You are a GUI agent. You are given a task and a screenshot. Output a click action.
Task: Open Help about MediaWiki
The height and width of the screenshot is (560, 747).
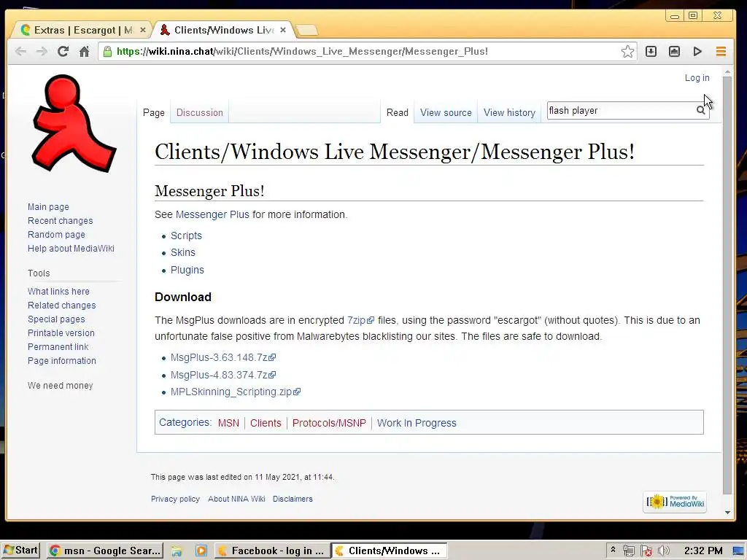pos(71,248)
